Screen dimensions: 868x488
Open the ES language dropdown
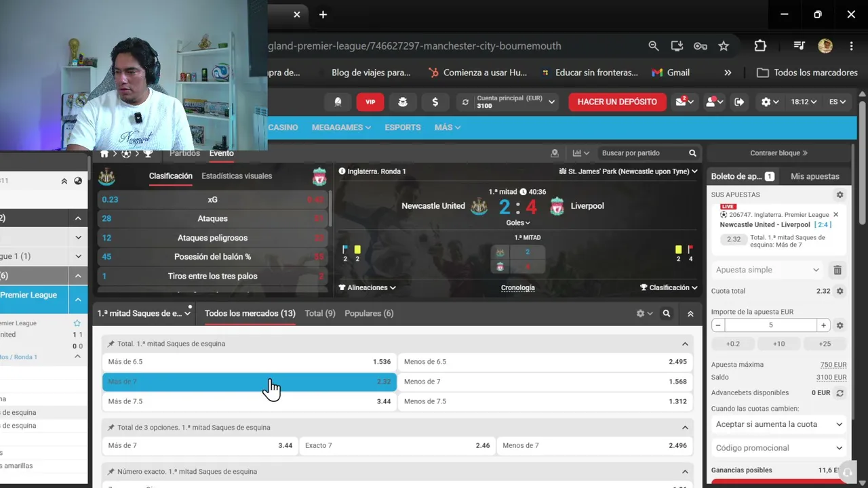coord(837,102)
